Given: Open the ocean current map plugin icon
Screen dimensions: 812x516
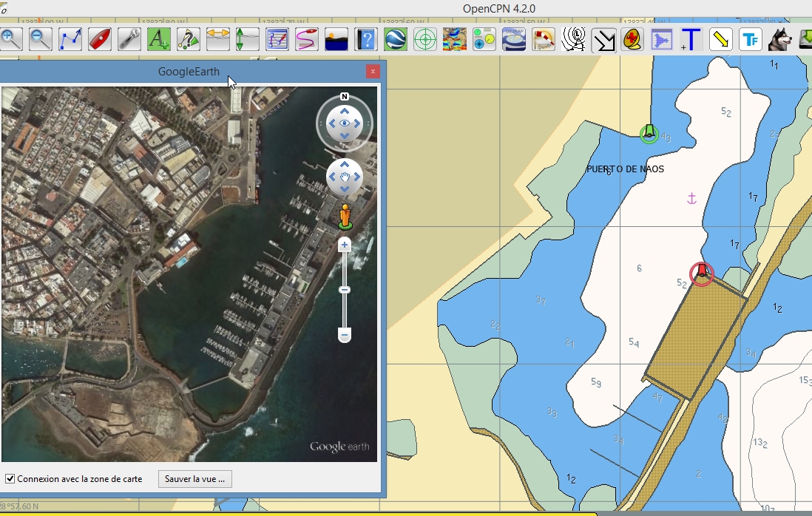Looking at the screenshot, I should pos(454,39).
